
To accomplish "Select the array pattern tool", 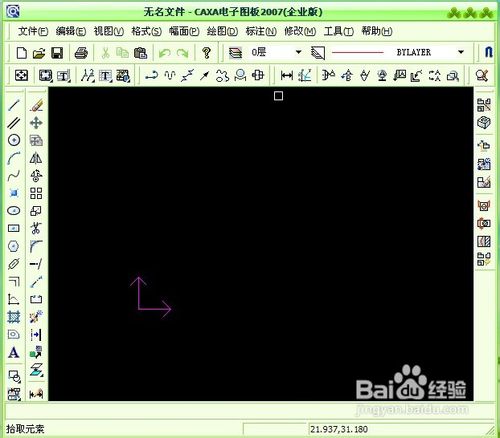I will (x=36, y=193).
